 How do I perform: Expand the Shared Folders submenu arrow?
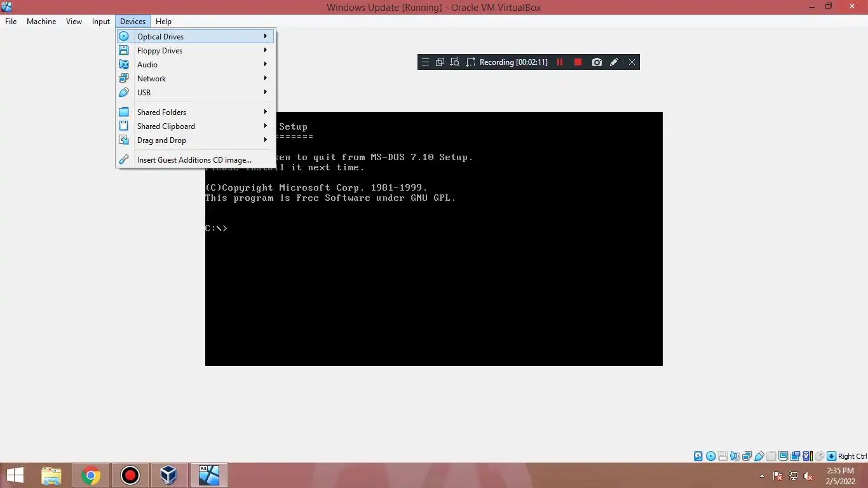point(266,112)
